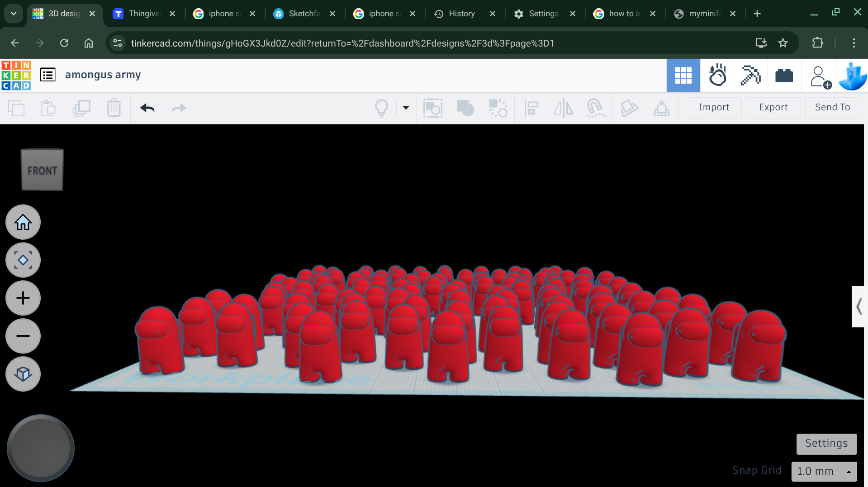This screenshot has width=868, height=487.
Task: Click the gray joystick control in the corner
Action: 41,448
